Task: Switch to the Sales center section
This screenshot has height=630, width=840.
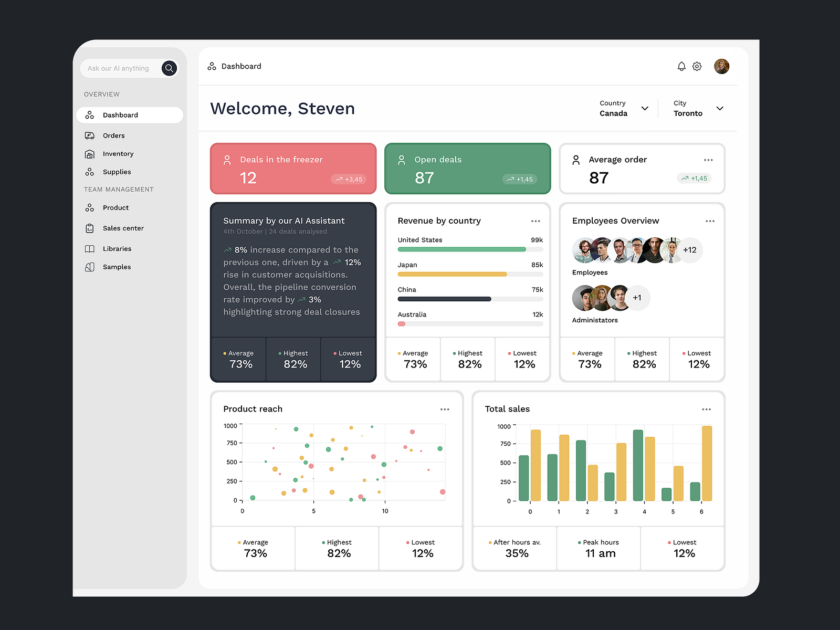Action: (x=123, y=228)
